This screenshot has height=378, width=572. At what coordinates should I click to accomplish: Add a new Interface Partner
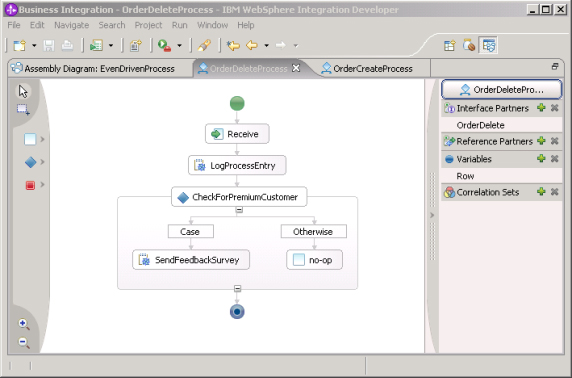[x=541, y=108]
